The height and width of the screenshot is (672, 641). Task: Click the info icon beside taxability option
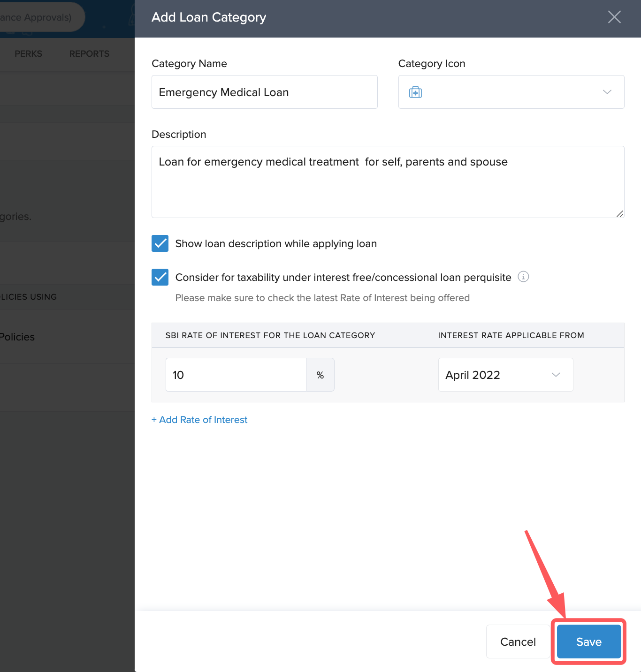(x=523, y=277)
